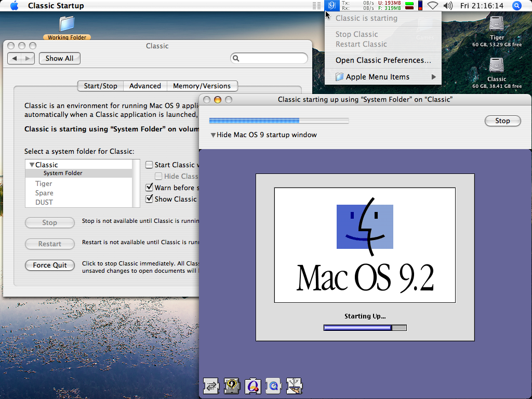
Task: Click the lightbulb question mark extension icon
Action: point(232,386)
